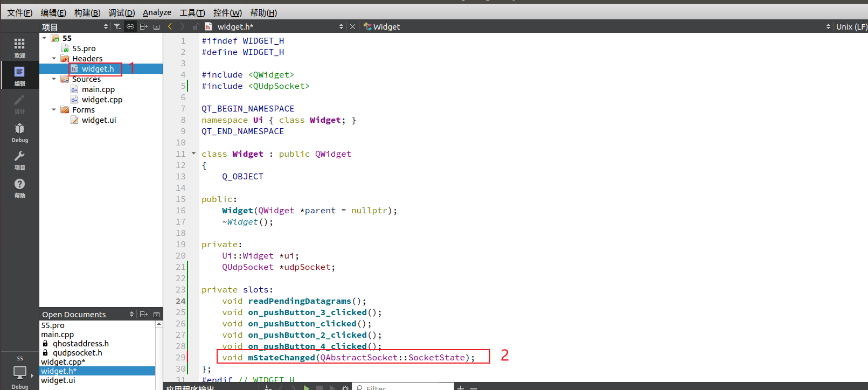Viewport: 868px width, 390px height.
Task: Open the Analyze menu
Action: tap(157, 12)
